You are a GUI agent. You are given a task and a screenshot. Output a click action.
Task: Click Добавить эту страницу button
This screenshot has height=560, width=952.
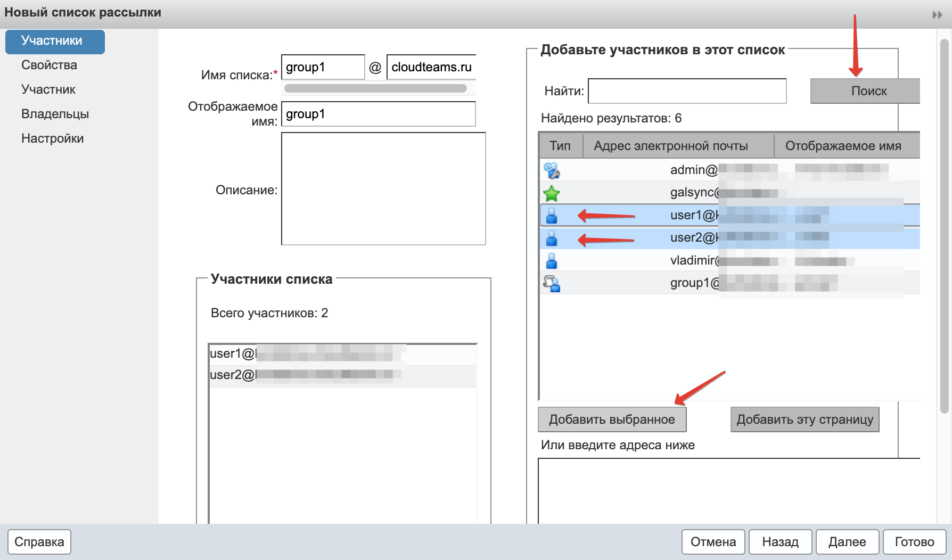click(805, 419)
